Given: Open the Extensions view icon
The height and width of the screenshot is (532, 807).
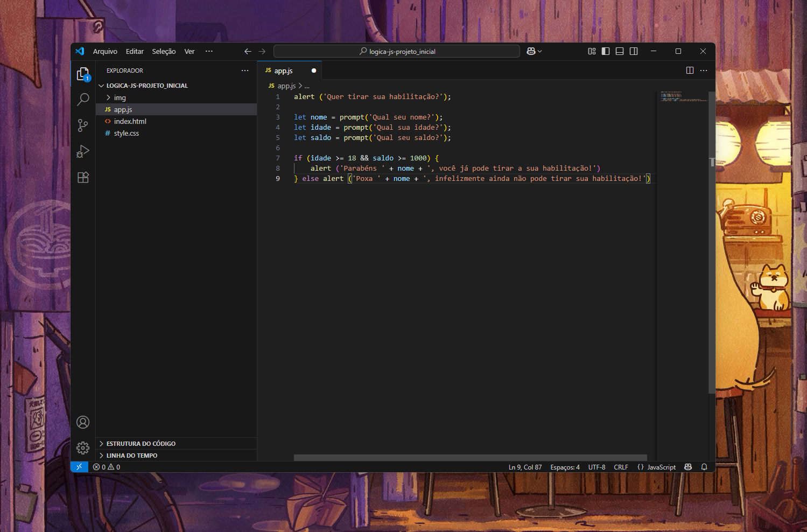Looking at the screenshot, I should pos(83,177).
